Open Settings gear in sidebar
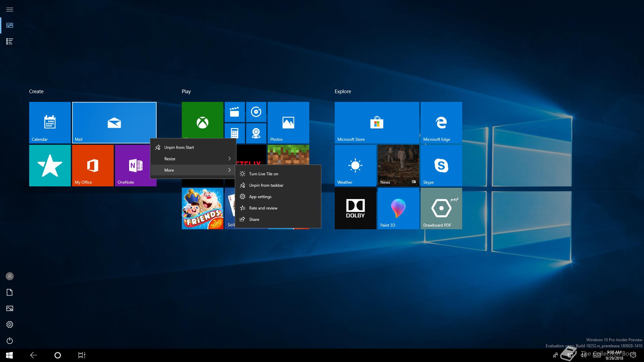 coord(10,324)
